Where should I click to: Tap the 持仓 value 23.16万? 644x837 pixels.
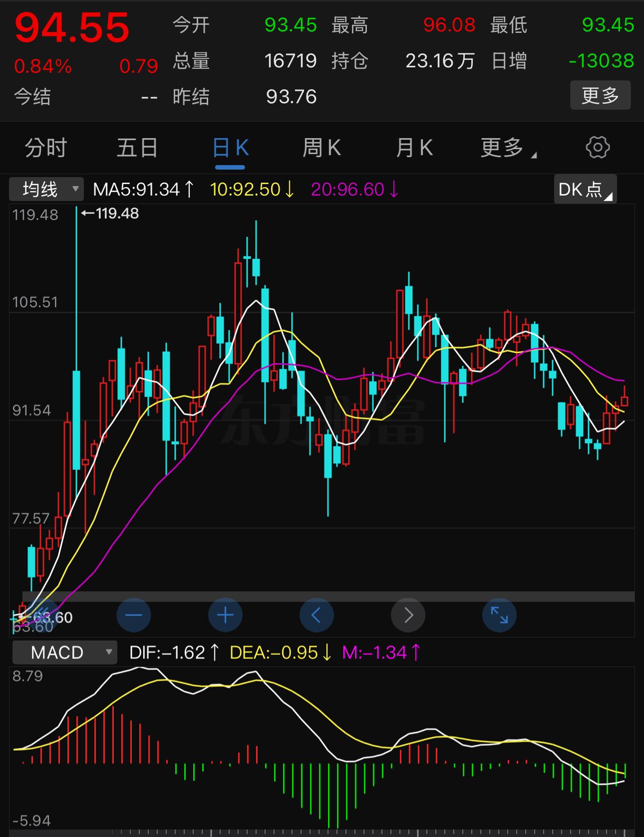pyautogui.click(x=440, y=61)
